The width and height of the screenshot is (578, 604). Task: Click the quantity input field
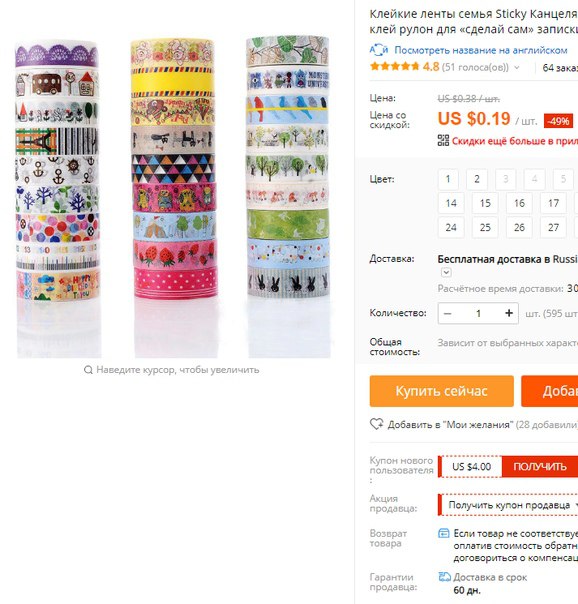(x=478, y=314)
